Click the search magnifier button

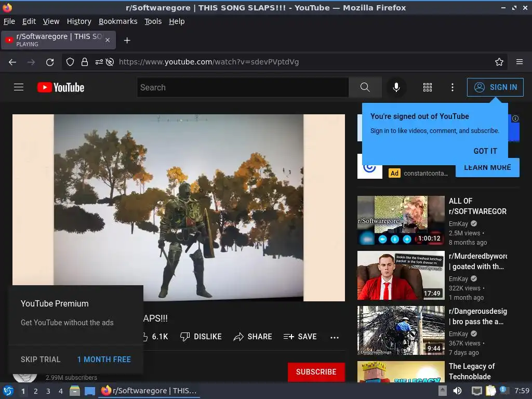(365, 87)
